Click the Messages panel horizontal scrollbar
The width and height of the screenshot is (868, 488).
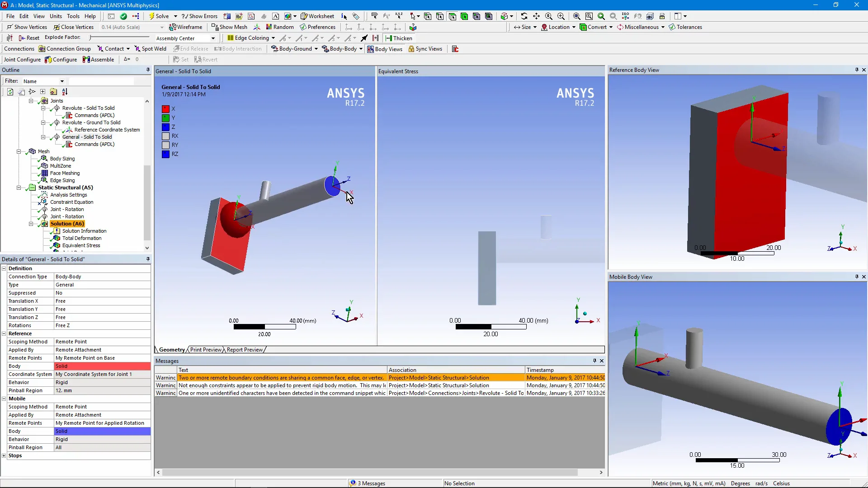370,472
